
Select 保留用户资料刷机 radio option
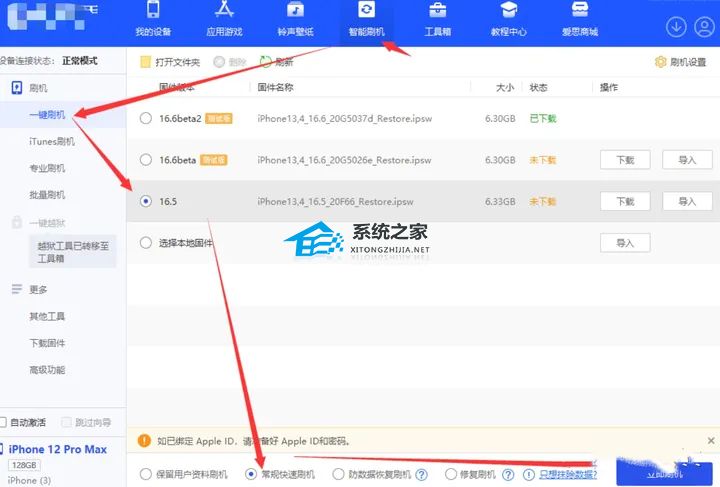(146, 474)
